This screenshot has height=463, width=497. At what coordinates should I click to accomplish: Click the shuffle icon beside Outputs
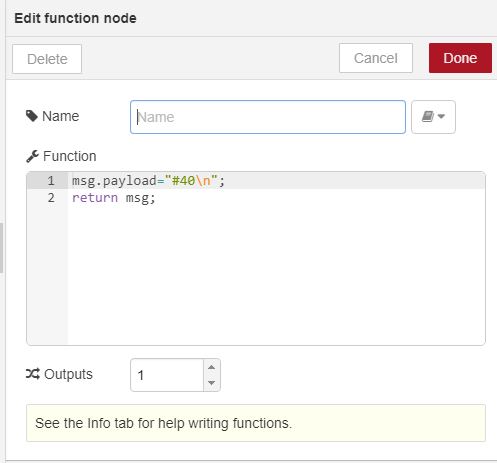pyautogui.click(x=33, y=374)
